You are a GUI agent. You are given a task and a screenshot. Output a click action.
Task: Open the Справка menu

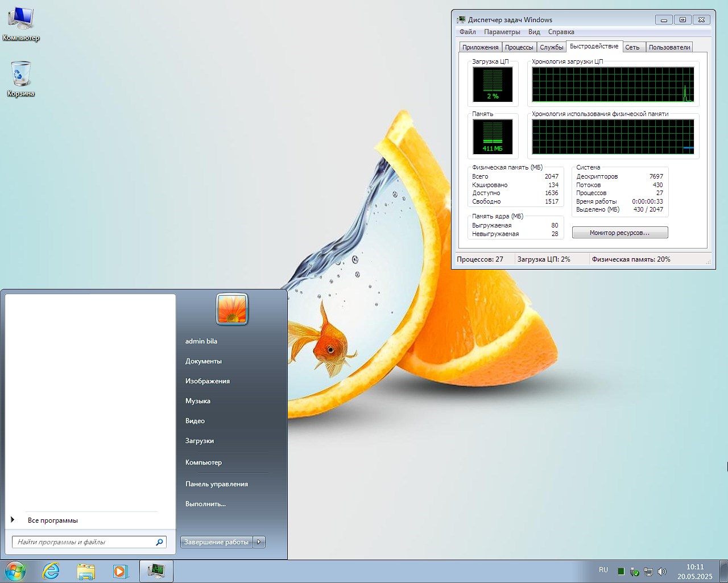coord(561,32)
